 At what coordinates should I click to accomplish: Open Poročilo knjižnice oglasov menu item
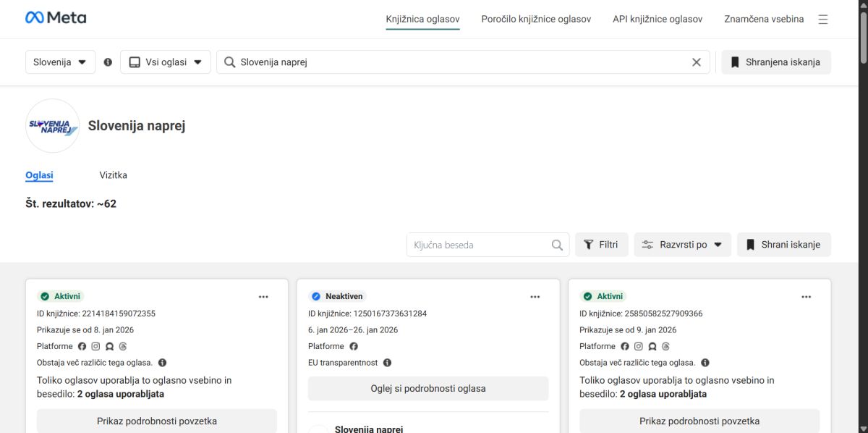click(x=536, y=20)
